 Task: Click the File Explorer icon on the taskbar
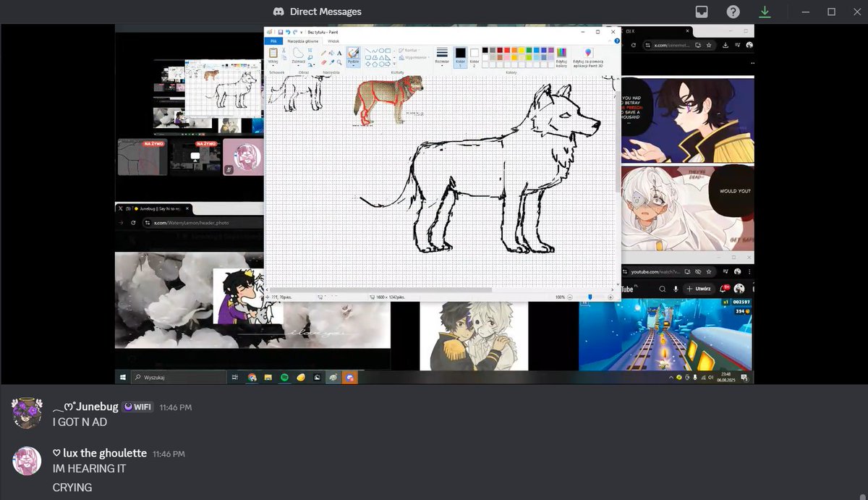(268, 378)
